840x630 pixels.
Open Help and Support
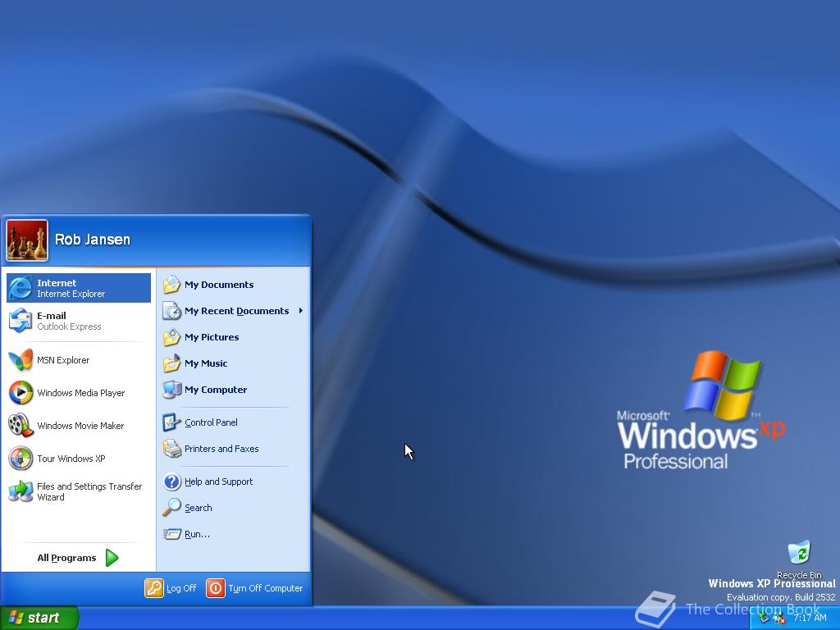[234, 481]
